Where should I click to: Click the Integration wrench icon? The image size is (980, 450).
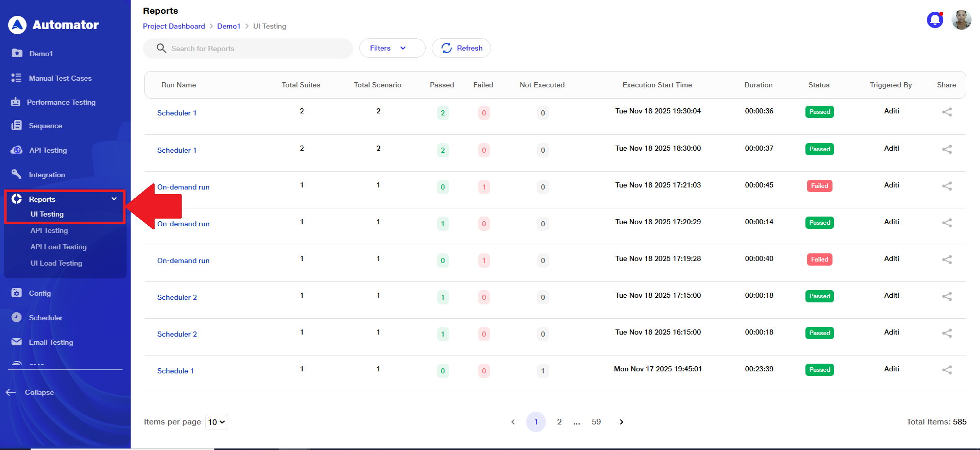coord(16,175)
